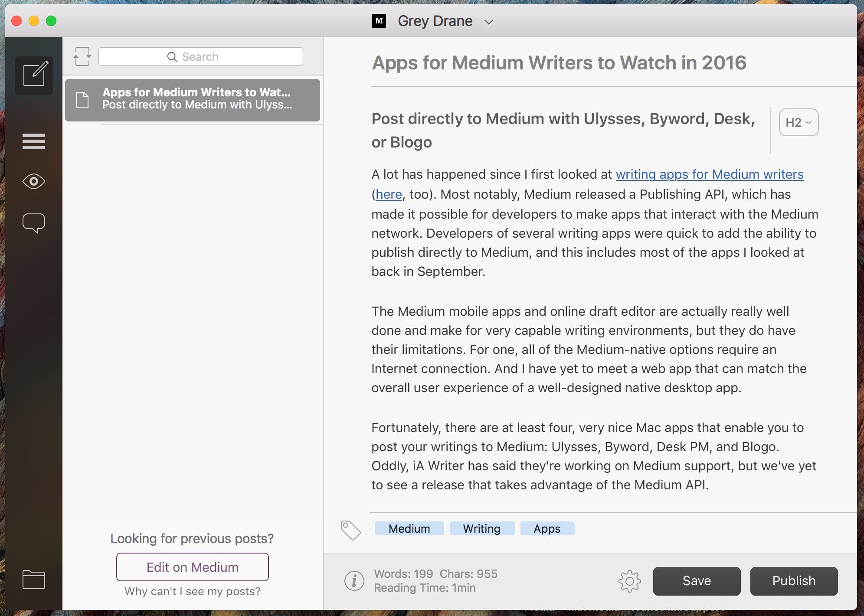Open the comments speech bubble icon
The height and width of the screenshot is (616, 864).
pyautogui.click(x=34, y=223)
